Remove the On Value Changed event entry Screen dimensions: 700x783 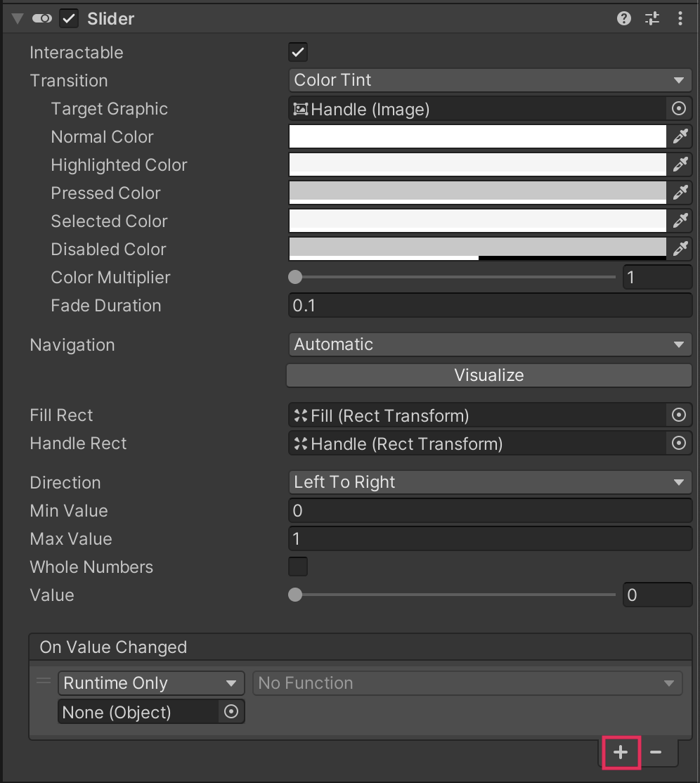tap(656, 752)
